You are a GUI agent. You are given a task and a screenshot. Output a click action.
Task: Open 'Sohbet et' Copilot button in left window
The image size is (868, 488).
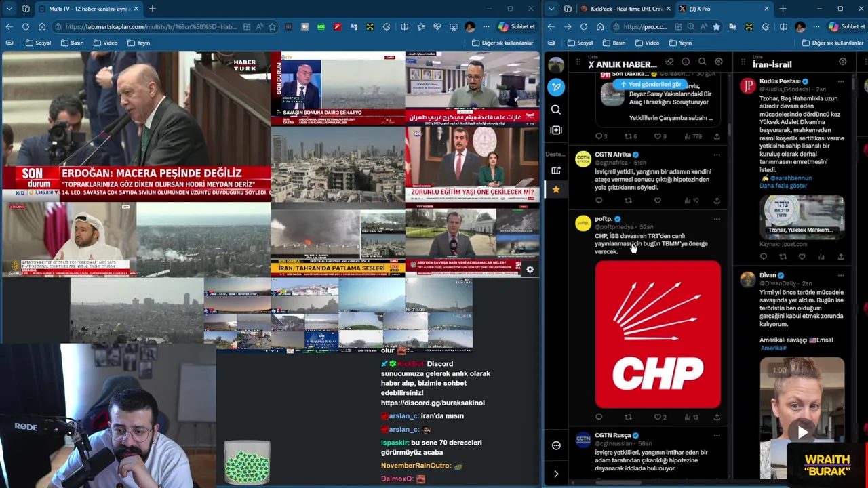point(517,26)
